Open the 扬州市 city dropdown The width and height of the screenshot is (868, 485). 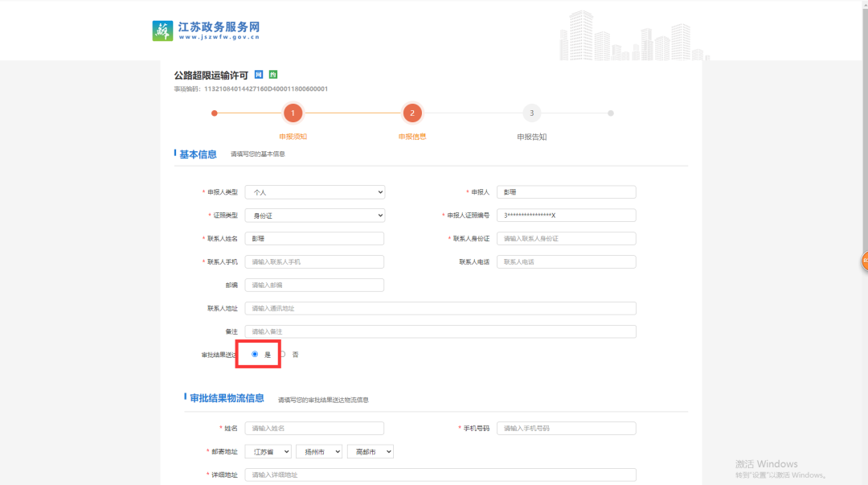pos(317,451)
